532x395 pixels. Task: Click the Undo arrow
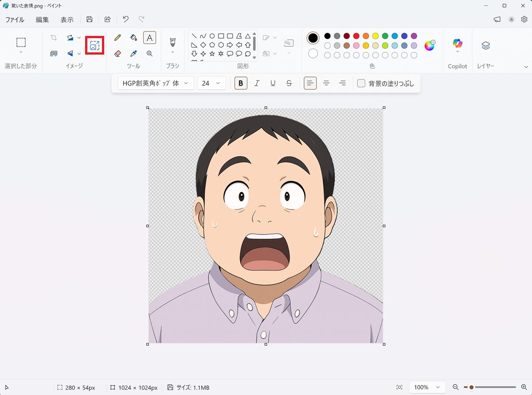(x=125, y=20)
